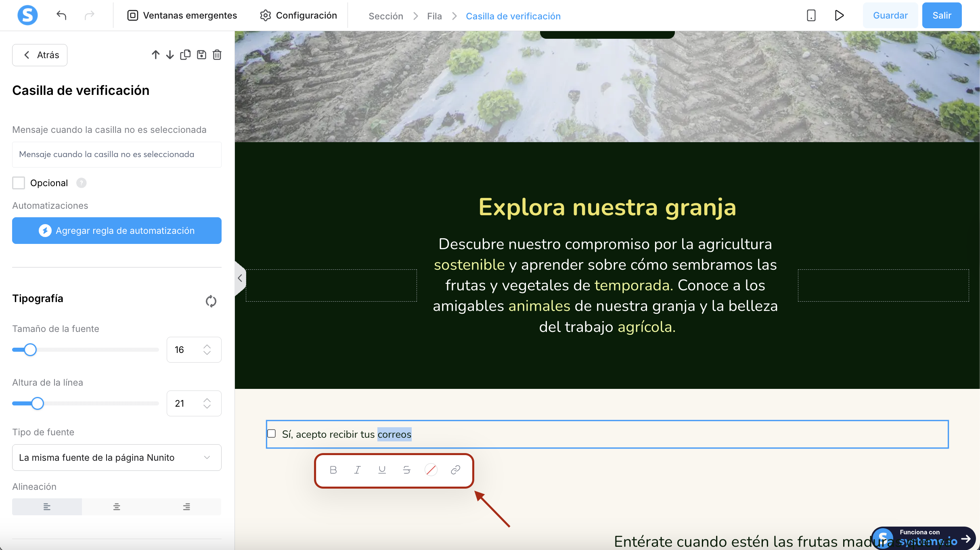Screen dimensions: 980x550
Task: Open Ventanas emergentes menu
Action: [x=182, y=15]
